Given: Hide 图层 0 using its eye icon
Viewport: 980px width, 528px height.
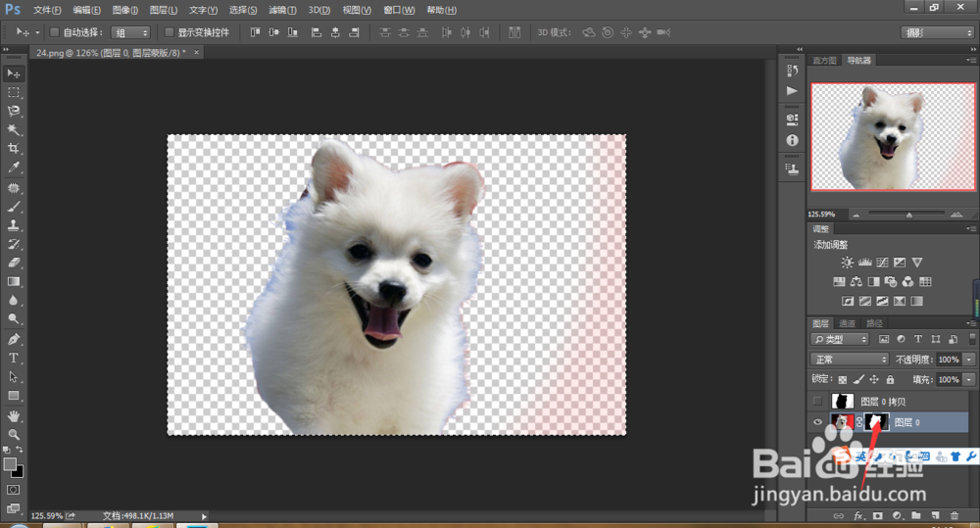Looking at the screenshot, I should point(819,422).
